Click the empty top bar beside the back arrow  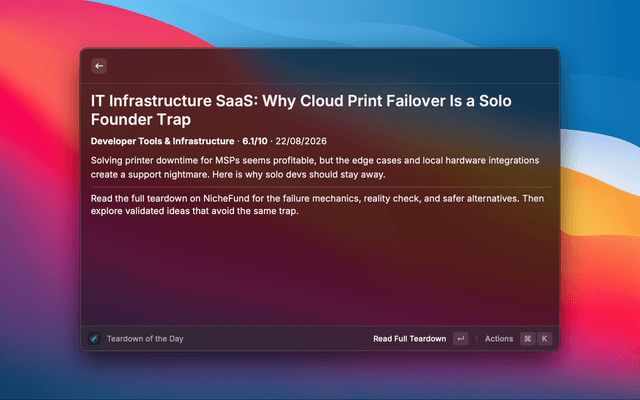pos(333,66)
